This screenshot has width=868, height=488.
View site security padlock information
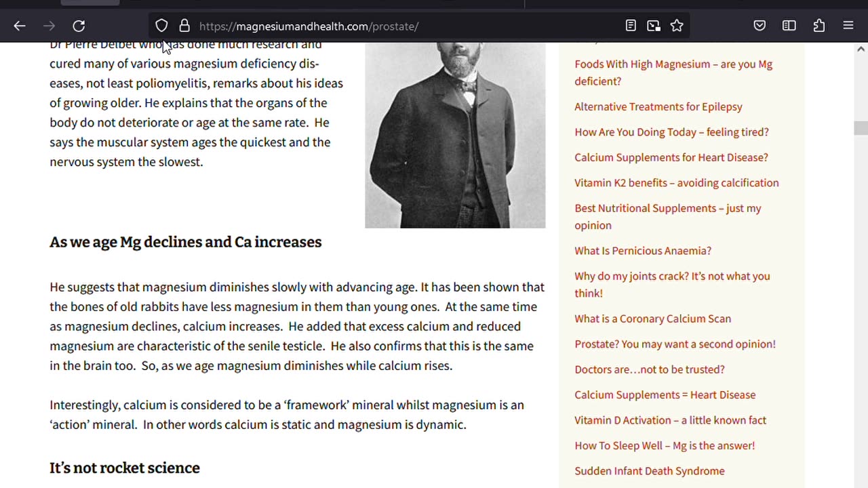point(184,26)
